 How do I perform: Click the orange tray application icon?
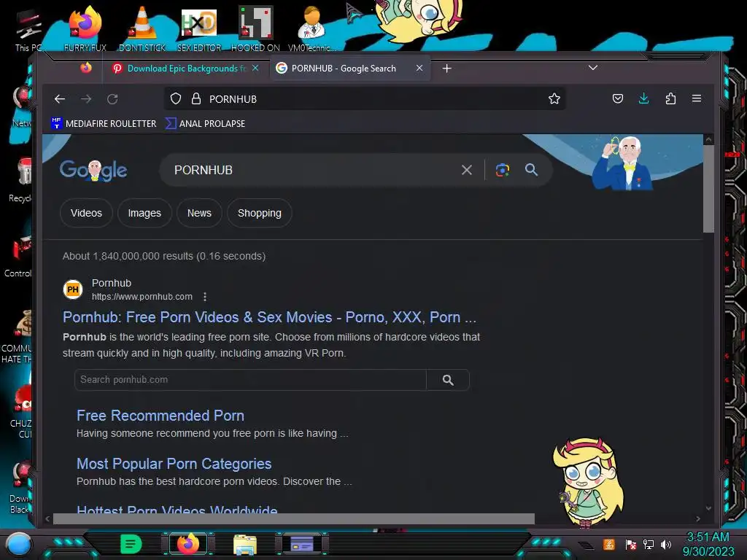tap(609, 544)
